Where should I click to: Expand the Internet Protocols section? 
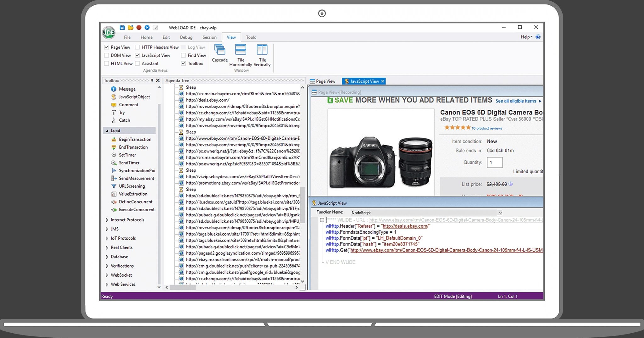(107, 220)
